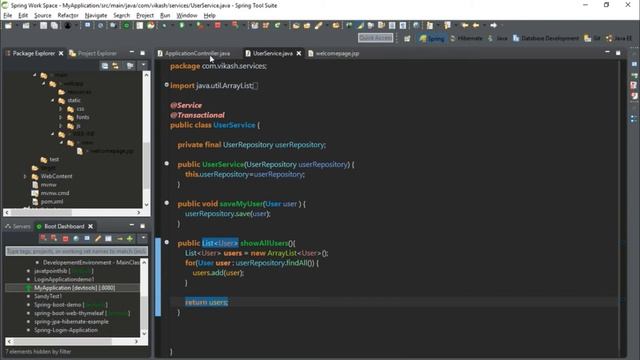Maximize the Package Explorer panel
Image resolution: width=640 pixels, height=360 pixels.
coord(142,53)
